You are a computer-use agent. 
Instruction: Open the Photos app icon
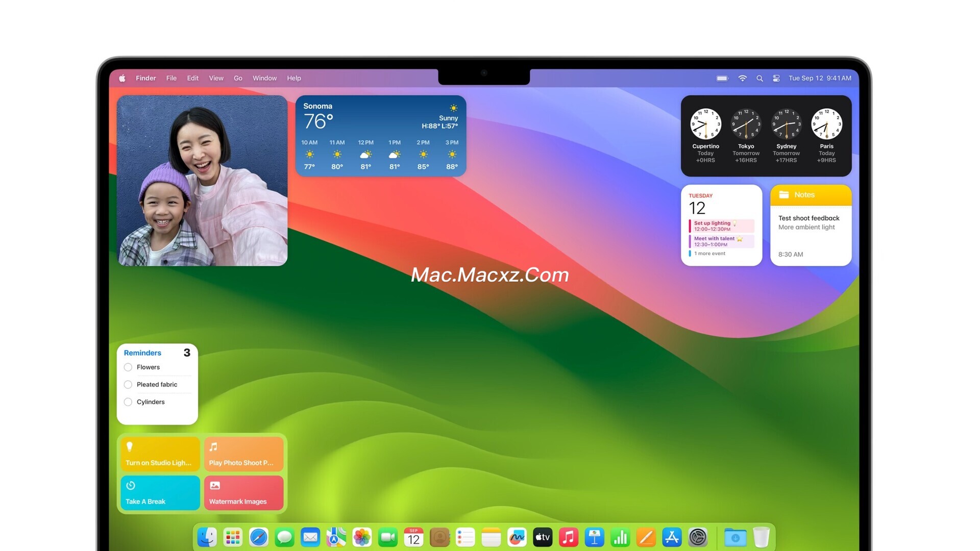[362, 537]
